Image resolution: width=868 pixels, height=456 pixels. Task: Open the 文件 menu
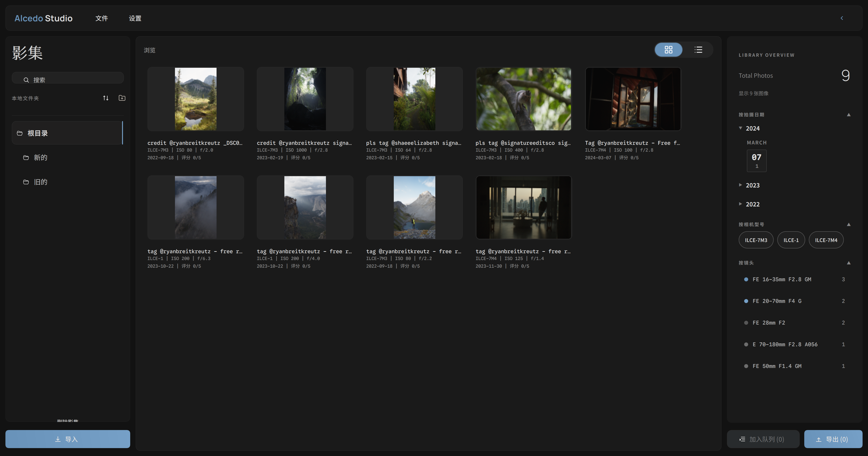point(101,18)
